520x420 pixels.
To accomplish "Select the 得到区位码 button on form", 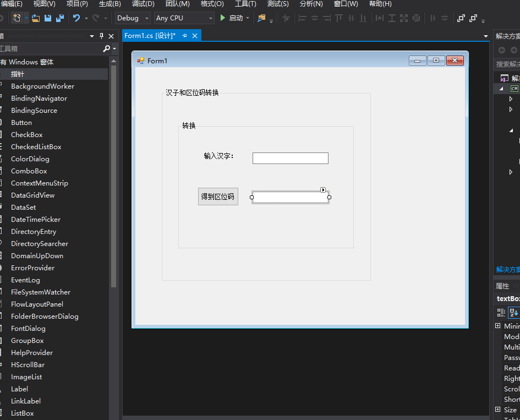I will (x=218, y=197).
